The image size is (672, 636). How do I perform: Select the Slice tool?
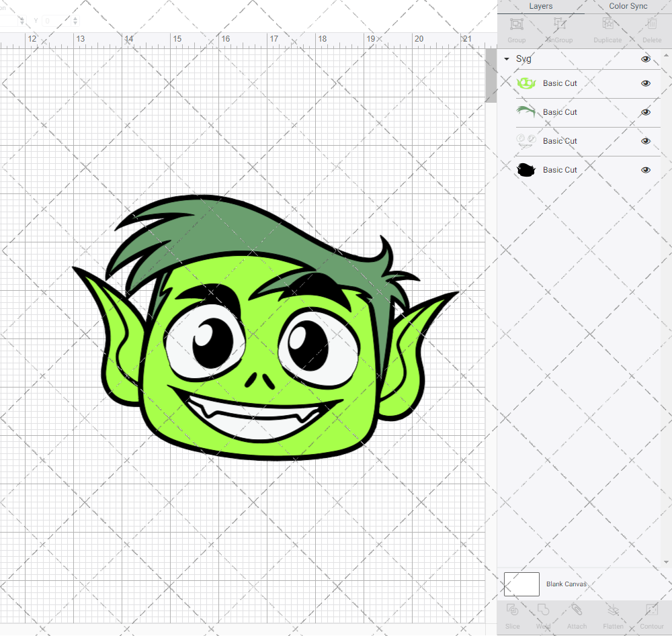pos(512,615)
